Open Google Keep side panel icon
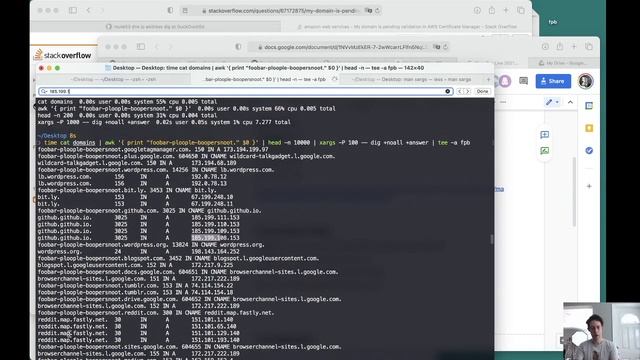 [589, 128]
